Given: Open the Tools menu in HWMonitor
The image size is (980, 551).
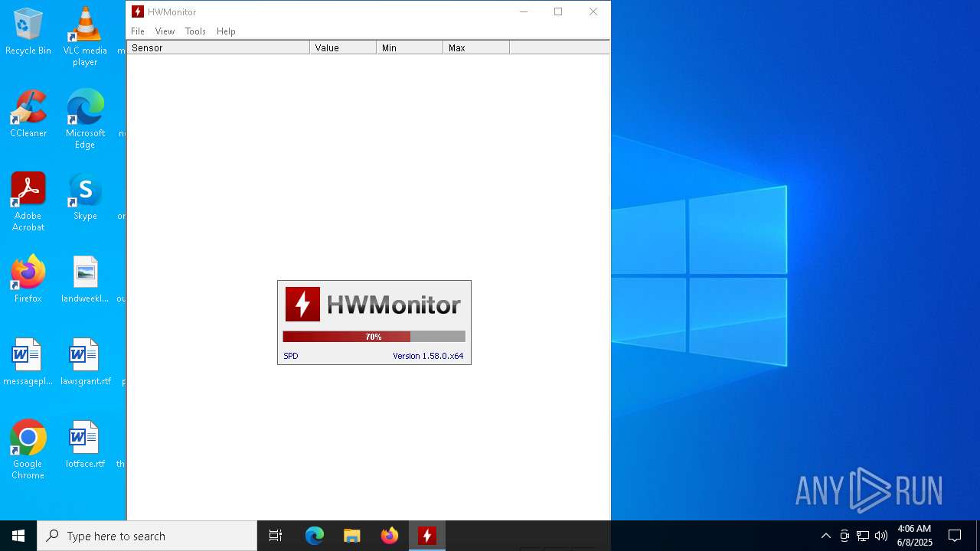Looking at the screenshot, I should (195, 31).
